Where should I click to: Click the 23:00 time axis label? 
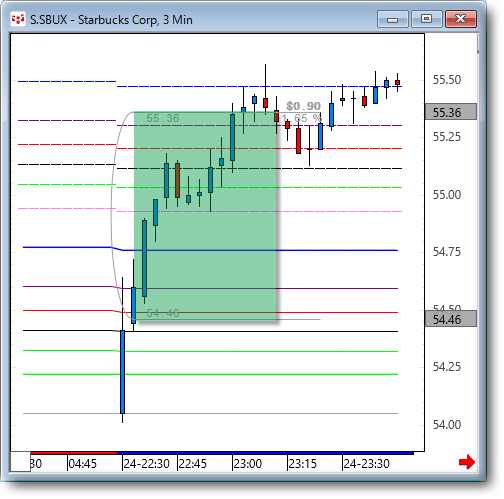[x=247, y=464]
